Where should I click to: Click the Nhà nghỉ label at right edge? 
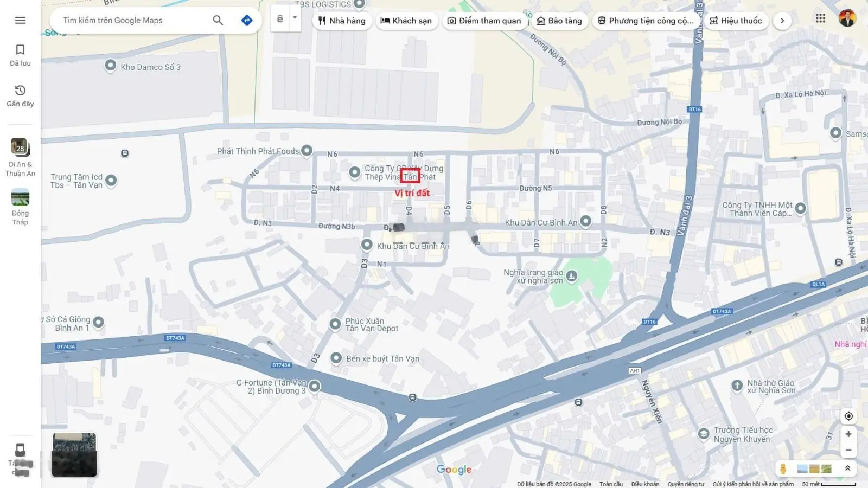click(851, 344)
